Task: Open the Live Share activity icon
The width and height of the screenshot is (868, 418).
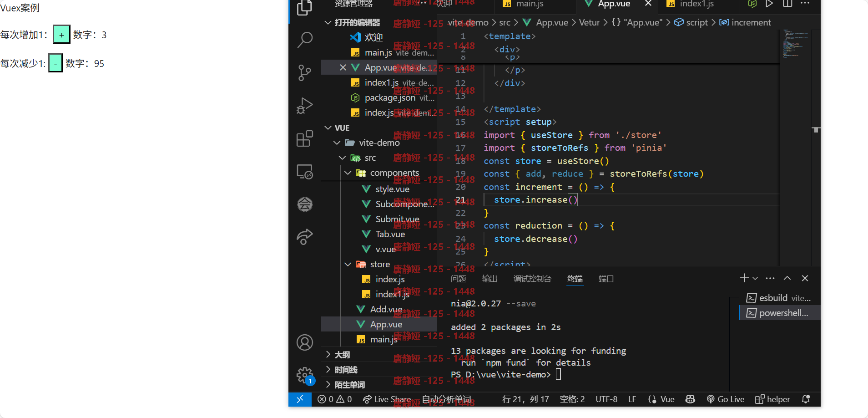Action: 304,237
